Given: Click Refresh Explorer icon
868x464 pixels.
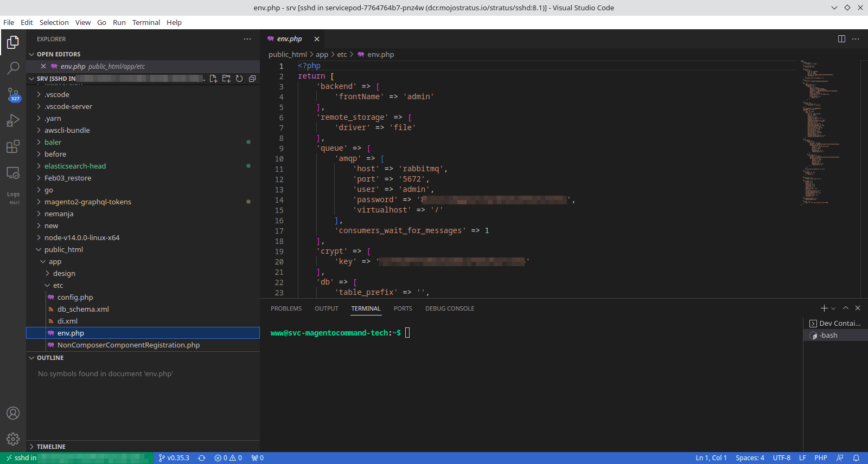Looking at the screenshot, I should pos(239,79).
